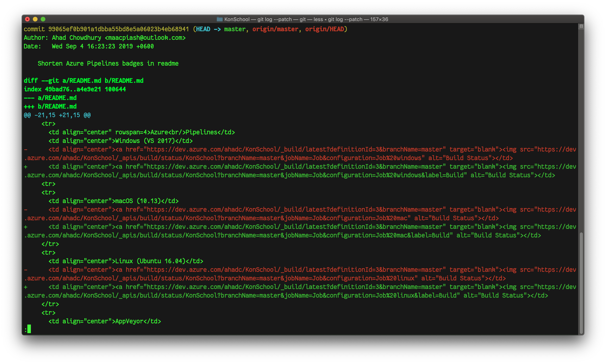Click the 'Linux (Ubuntu 16.04)' table cell line
The height and width of the screenshot is (364, 606).
pos(126,261)
